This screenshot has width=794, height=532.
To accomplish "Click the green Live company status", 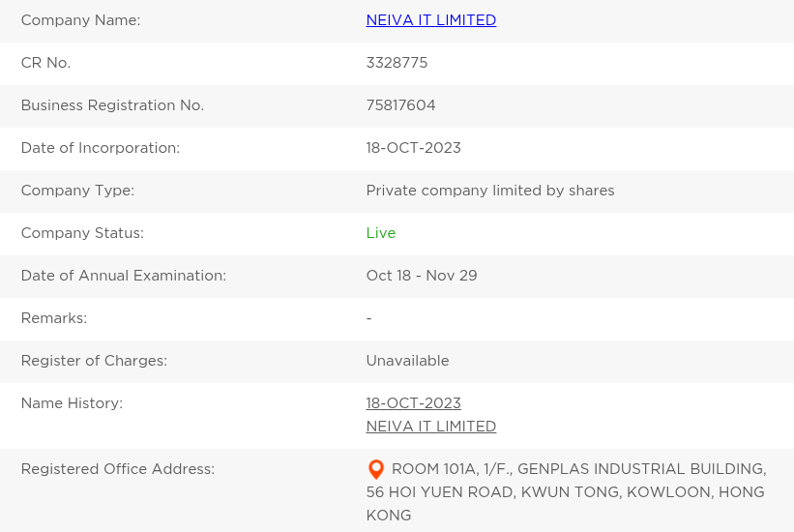I will [381, 233].
